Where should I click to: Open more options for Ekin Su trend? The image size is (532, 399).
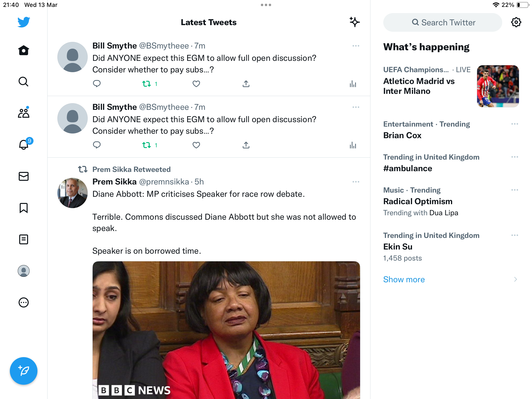(515, 235)
